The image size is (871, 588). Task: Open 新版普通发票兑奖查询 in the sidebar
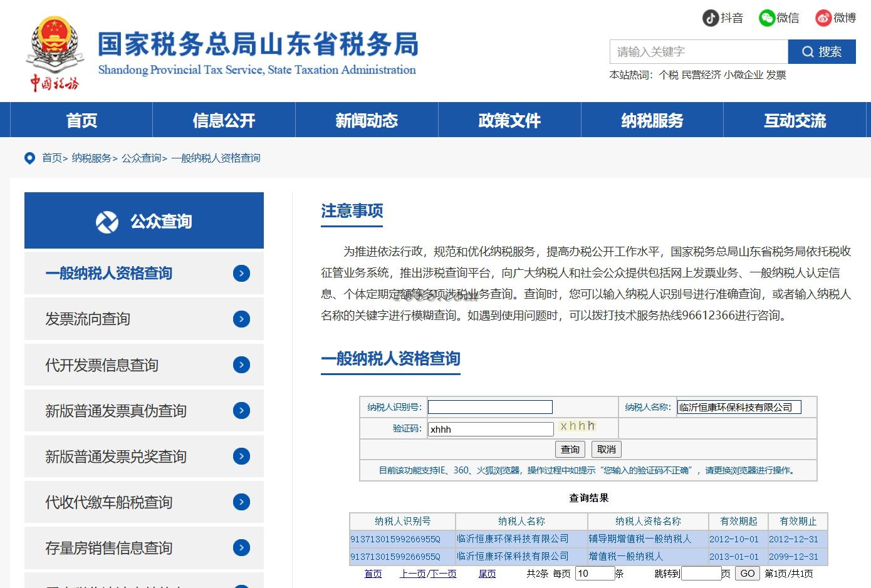144,456
